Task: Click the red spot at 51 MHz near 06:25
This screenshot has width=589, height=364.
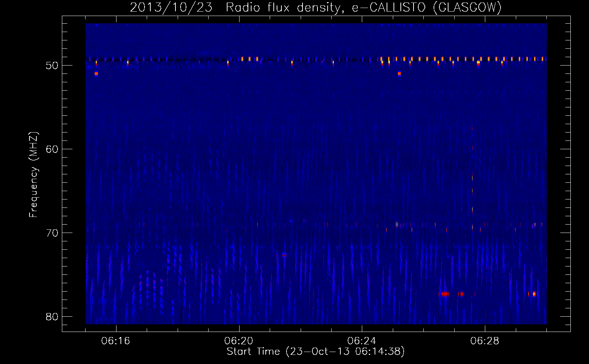Action: pyautogui.click(x=399, y=74)
